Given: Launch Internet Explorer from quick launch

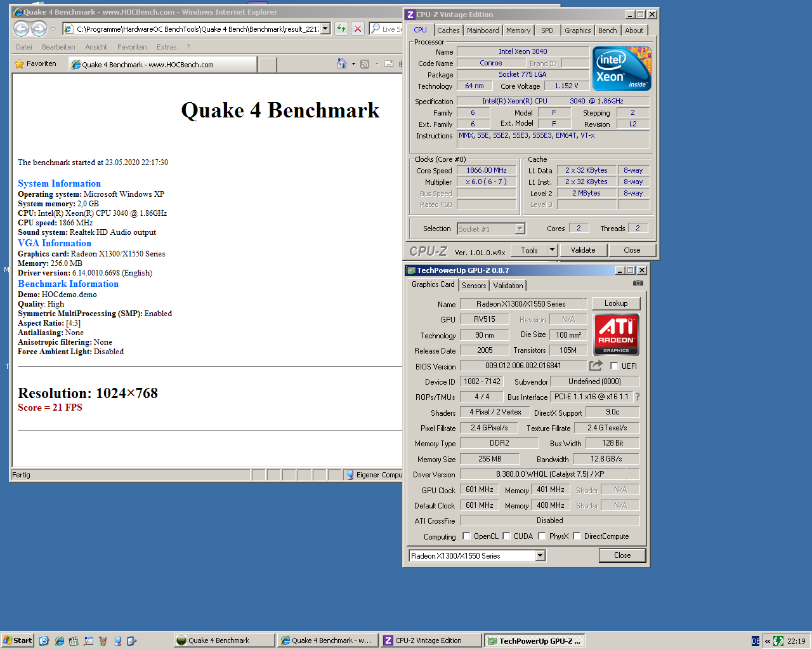Looking at the screenshot, I should pos(59,640).
